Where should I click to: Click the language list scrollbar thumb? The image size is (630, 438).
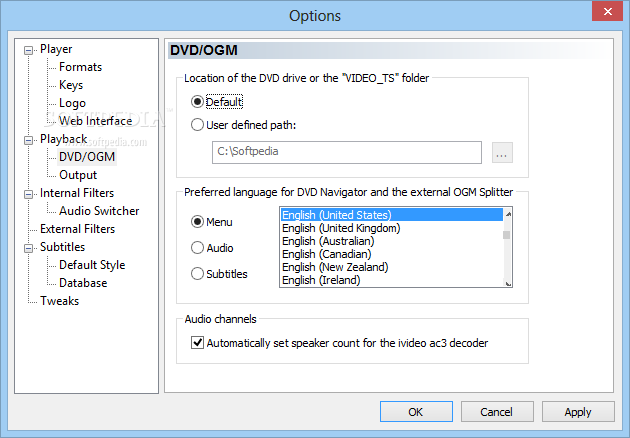tap(507, 235)
